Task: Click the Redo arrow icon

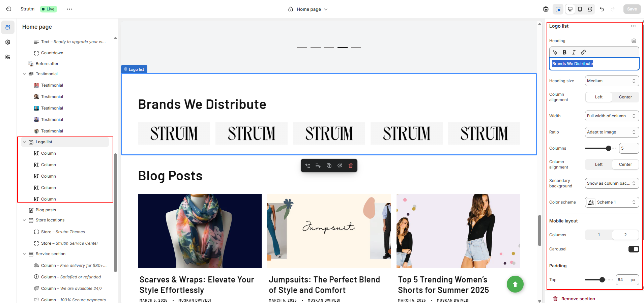Action: pos(613,9)
